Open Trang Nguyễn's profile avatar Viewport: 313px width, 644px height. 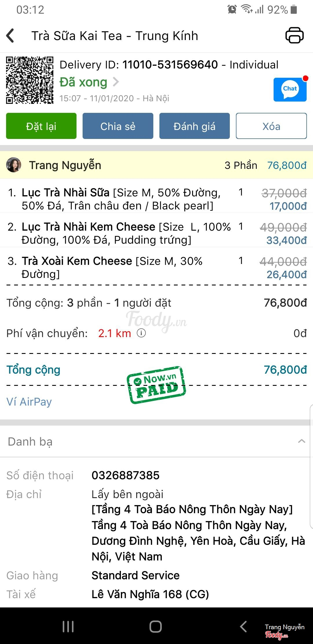(x=14, y=165)
